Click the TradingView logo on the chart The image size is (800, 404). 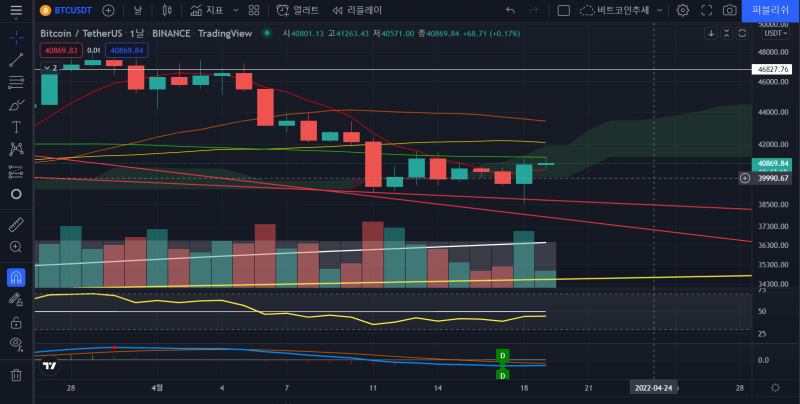point(49,365)
